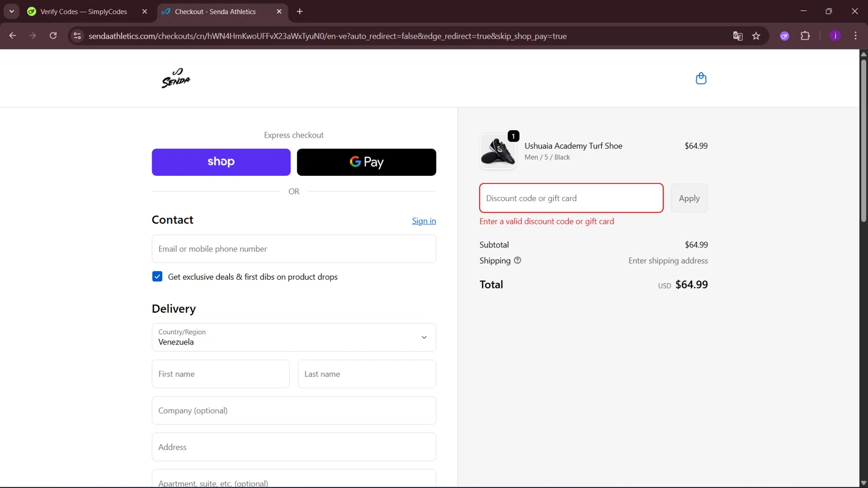
Task: Click the Ushuaia shoe product thumbnail
Action: (x=498, y=151)
